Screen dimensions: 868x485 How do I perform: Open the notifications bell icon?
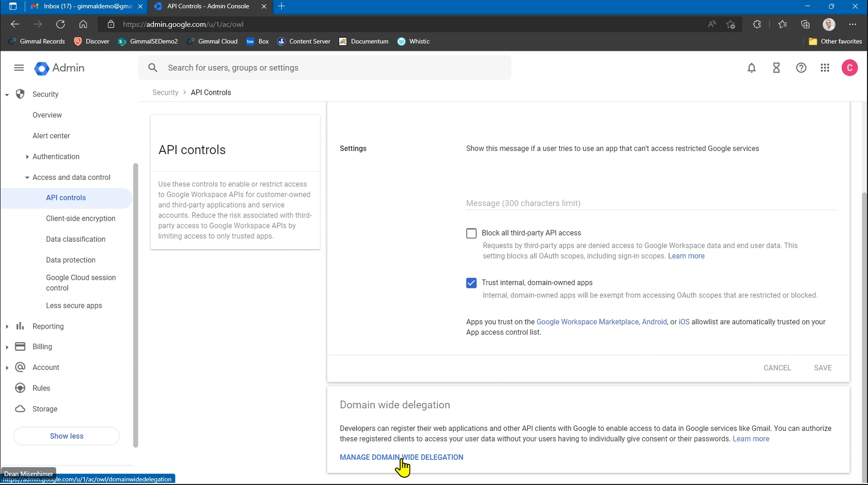click(751, 68)
